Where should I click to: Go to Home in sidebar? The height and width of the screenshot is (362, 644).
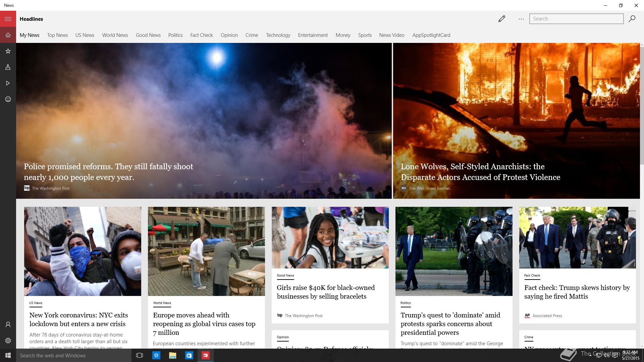click(x=8, y=35)
